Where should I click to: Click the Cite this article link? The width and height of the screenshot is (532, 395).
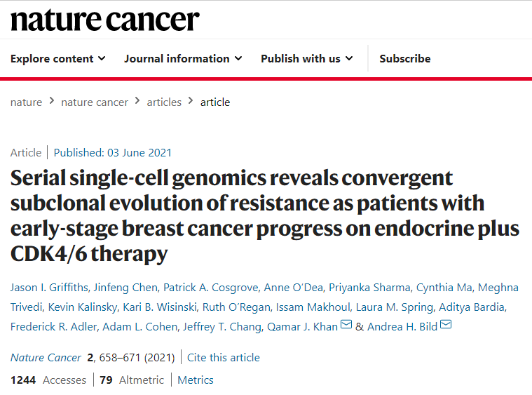(x=224, y=358)
